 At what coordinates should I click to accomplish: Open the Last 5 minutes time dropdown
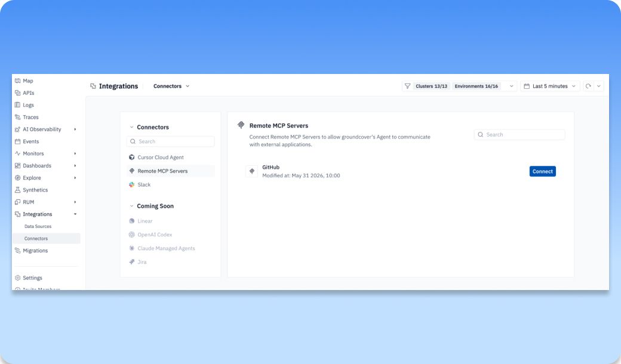click(x=550, y=87)
